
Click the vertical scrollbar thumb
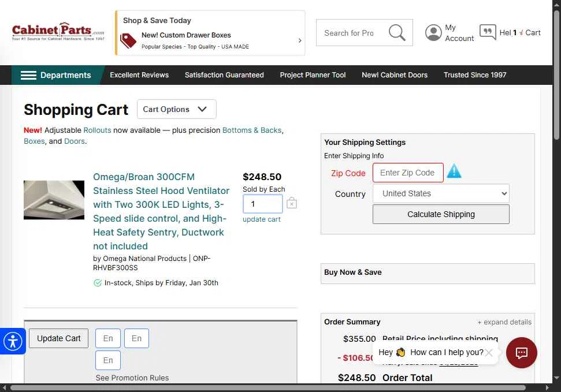point(556,74)
